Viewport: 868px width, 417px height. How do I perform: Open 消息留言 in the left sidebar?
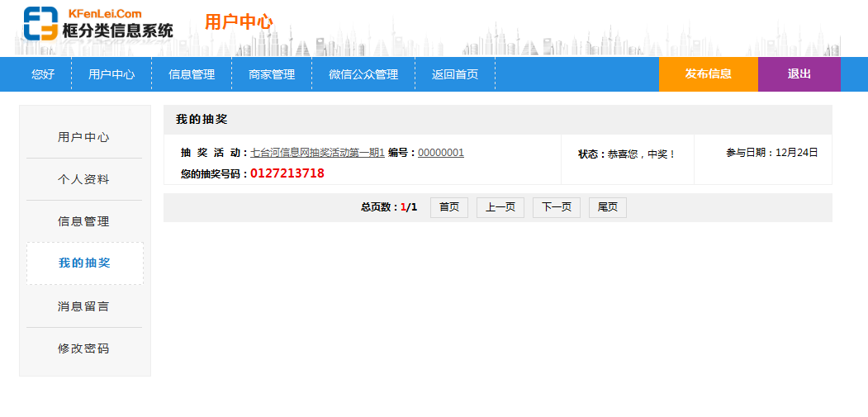click(x=83, y=306)
